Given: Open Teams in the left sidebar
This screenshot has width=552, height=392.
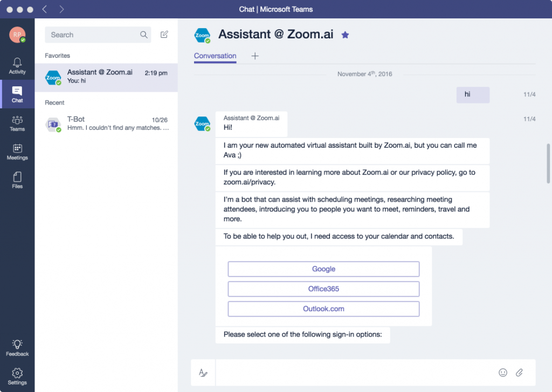Looking at the screenshot, I should coord(17,123).
